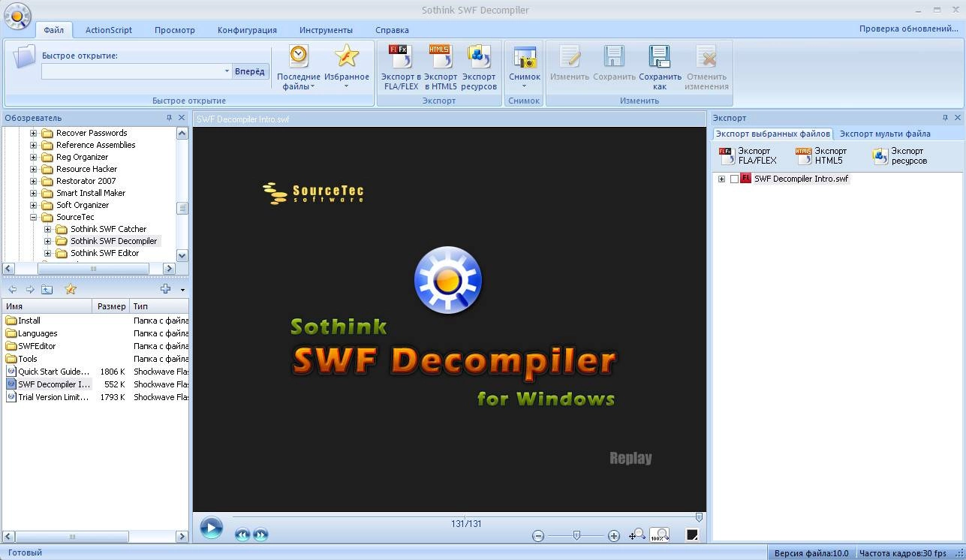
Task: Open the Просмотр ribbon tab
Action: [175, 30]
